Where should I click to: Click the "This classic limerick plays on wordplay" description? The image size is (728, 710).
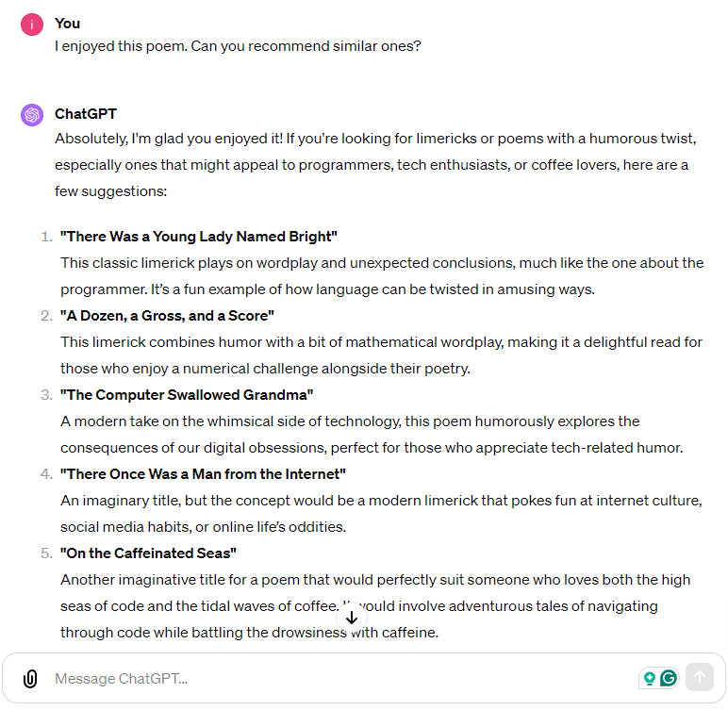tap(382, 276)
